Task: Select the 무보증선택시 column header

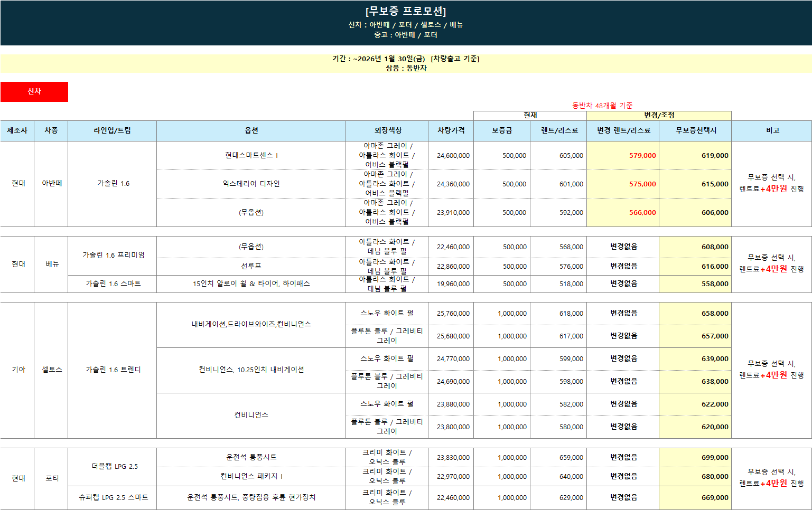Action: click(x=696, y=130)
